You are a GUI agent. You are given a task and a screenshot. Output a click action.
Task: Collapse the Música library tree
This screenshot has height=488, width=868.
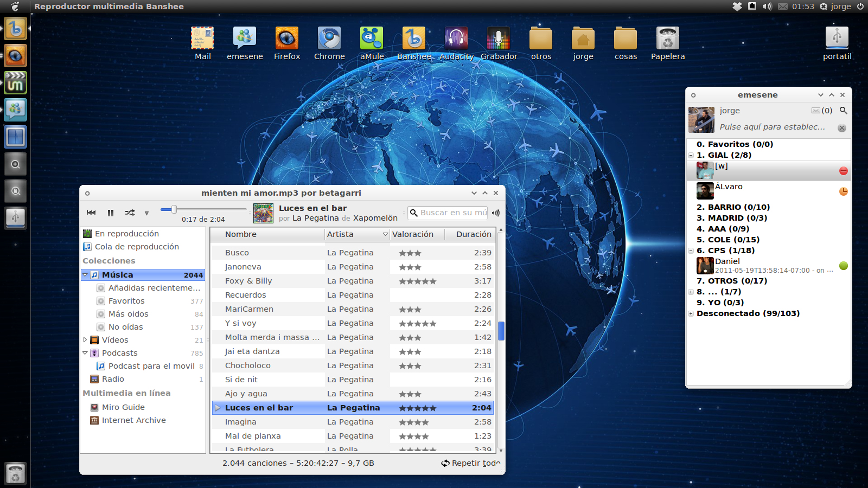coord(85,275)
